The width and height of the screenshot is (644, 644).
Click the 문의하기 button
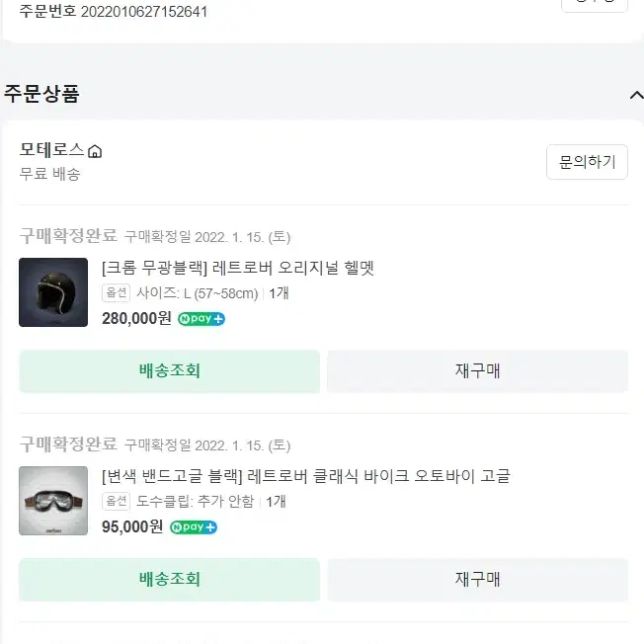(587, 162)
